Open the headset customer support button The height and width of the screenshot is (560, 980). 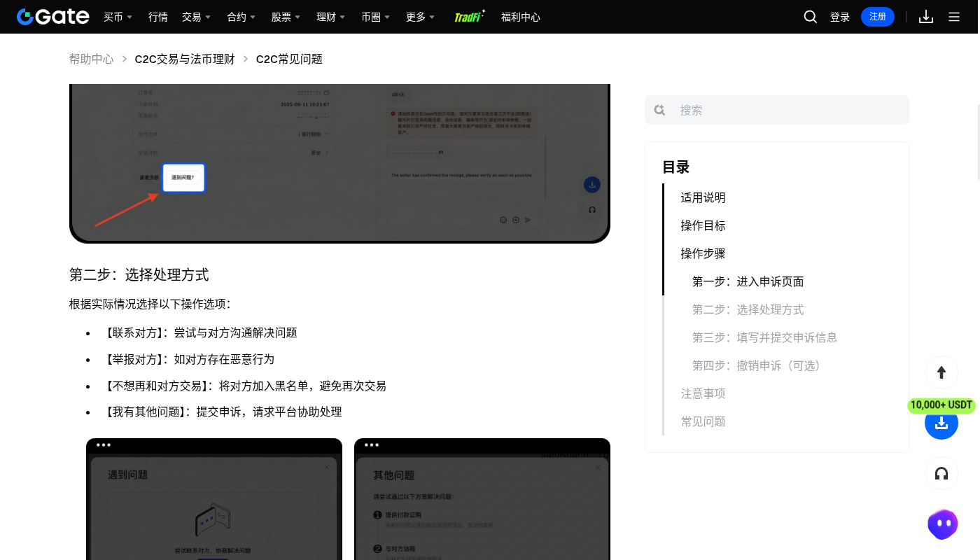(x=941, y=473)
